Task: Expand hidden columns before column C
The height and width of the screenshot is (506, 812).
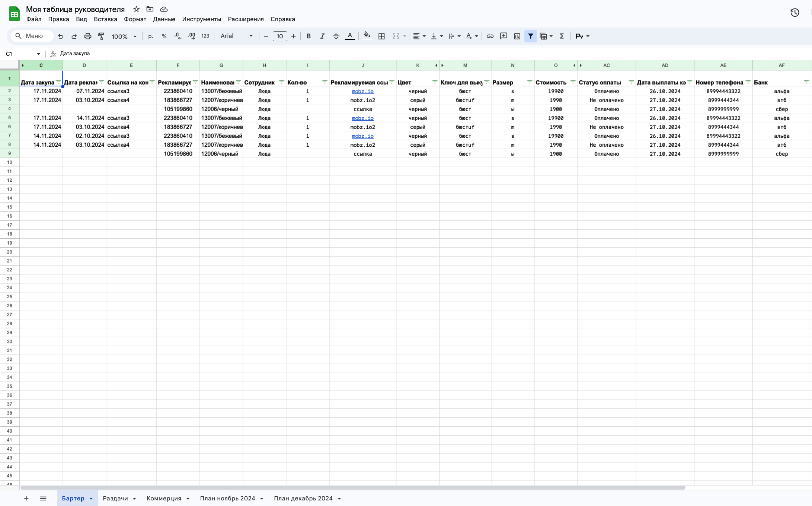Action: (23, 65)
